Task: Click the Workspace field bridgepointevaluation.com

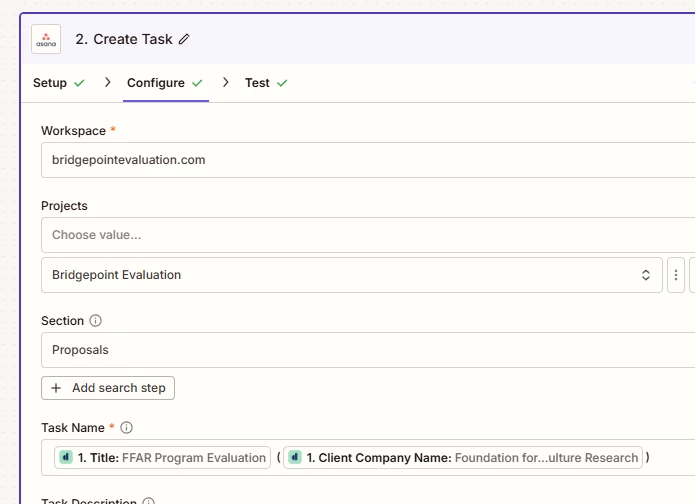Action: pyautogui.click(x=368, y=160)
